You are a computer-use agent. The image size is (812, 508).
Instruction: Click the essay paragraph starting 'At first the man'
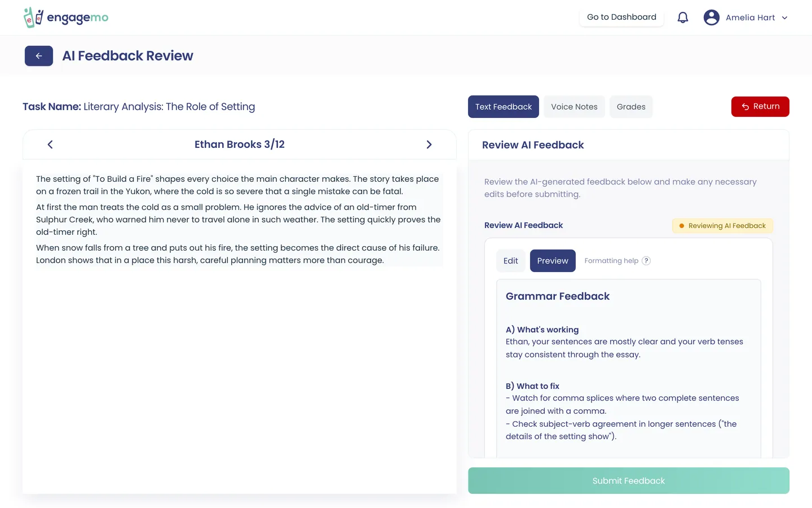(x=239, y=220)
